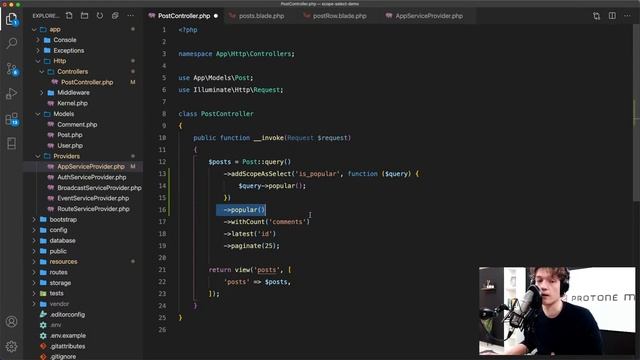Open BroadcastServiceProvider.php file
Viewport: 640px width, 360px height.
(99, 188)
